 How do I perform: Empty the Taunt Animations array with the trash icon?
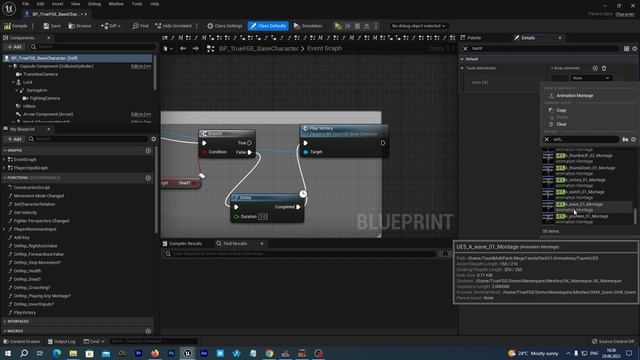[x=604, y=68]
